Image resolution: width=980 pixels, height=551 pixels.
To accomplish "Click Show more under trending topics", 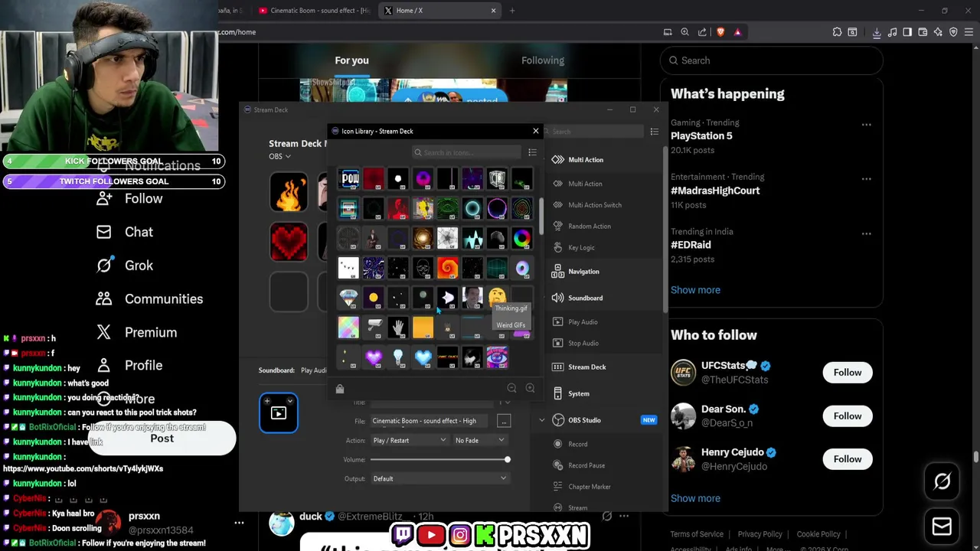I will pyautogui.click(x=695, y=290).
